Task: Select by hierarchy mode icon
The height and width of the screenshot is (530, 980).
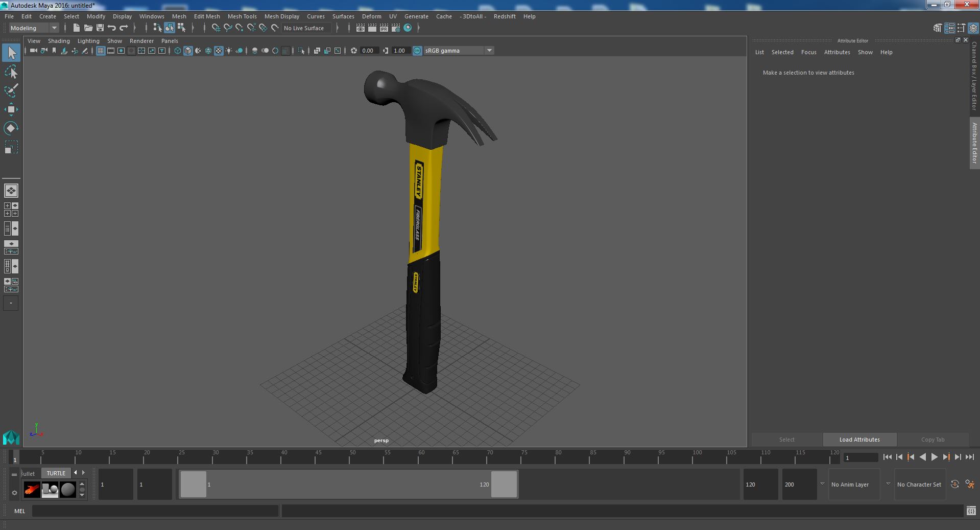Action: coord(157,28)
